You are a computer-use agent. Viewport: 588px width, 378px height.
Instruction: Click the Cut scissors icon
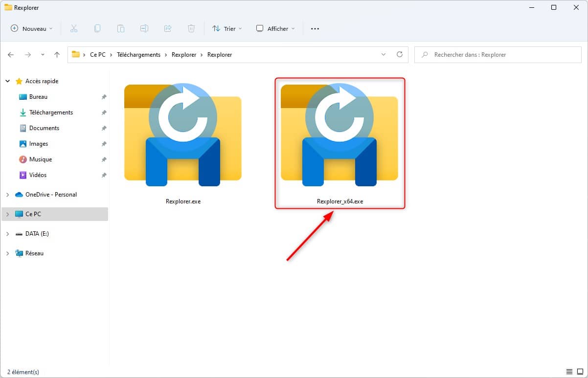point(74,29)
